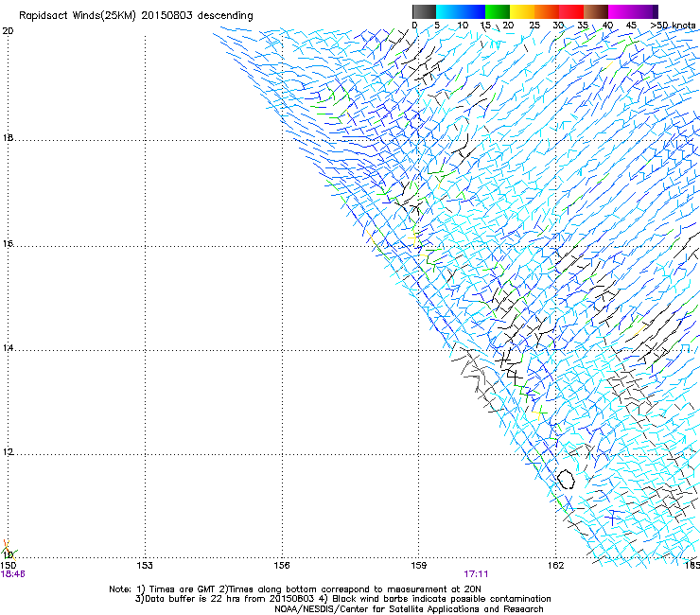700x615 pixels.
Task: Click the longitude label '156'
Action: tap(282, 566)
